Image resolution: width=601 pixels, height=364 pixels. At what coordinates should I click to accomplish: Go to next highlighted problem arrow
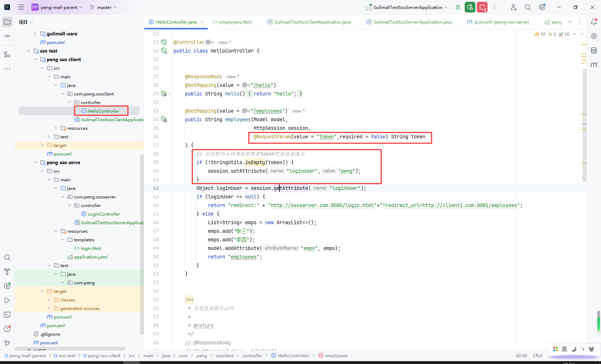coord(582,34)
